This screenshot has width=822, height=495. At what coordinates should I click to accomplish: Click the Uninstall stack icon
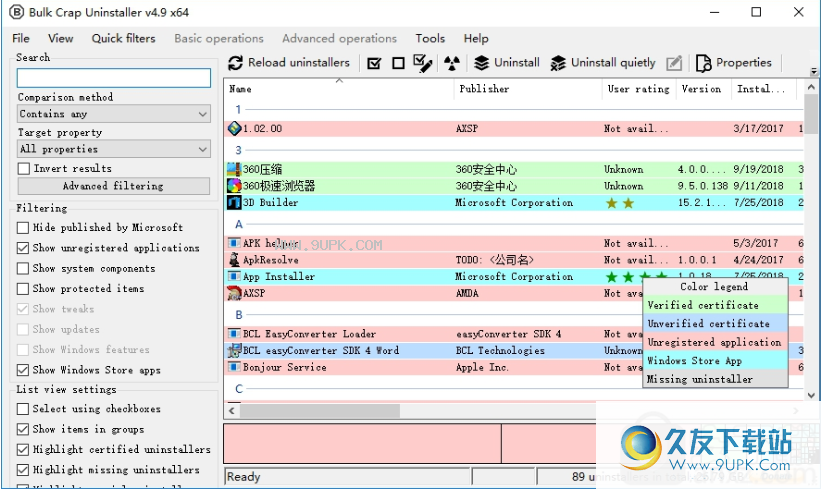481,63
